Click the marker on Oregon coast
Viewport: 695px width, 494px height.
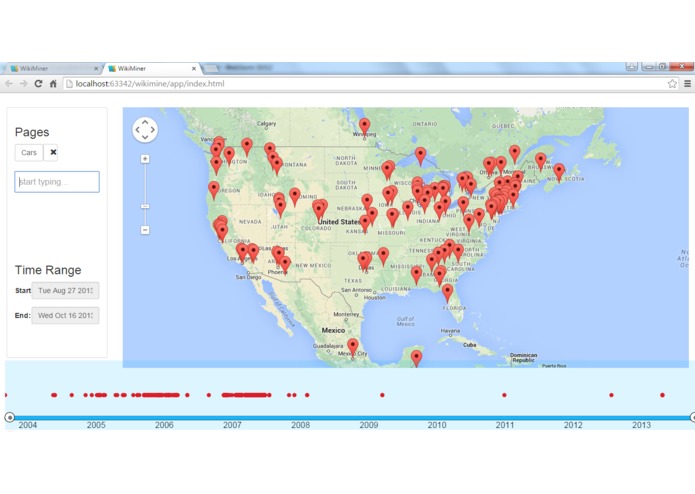click(x=214, y=189)
